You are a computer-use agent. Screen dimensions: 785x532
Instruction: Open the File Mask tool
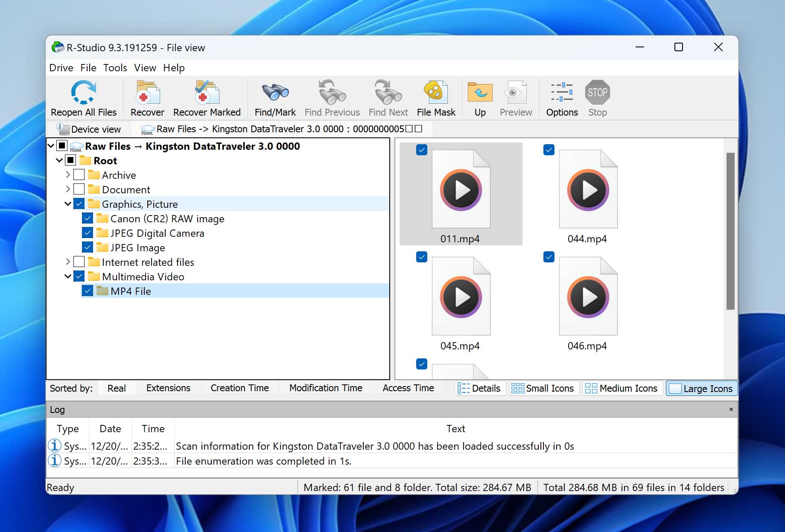[x=436, y=93]
